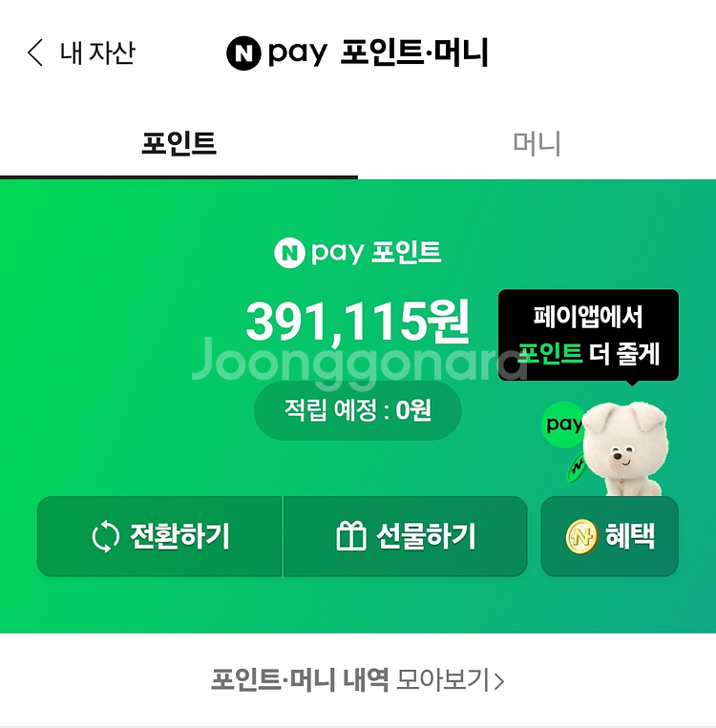The width and height of the screenshot is (716, 728).
Task: Click the 적립 예정 : 0원 pill
Action: (x=357, y=410)
